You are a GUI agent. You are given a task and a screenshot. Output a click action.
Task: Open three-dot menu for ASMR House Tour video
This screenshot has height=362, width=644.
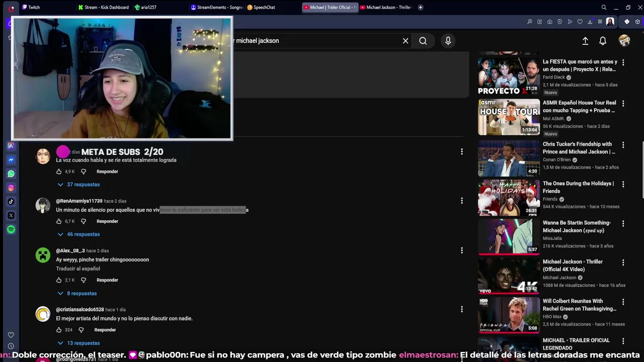click(x=623, y=104)
